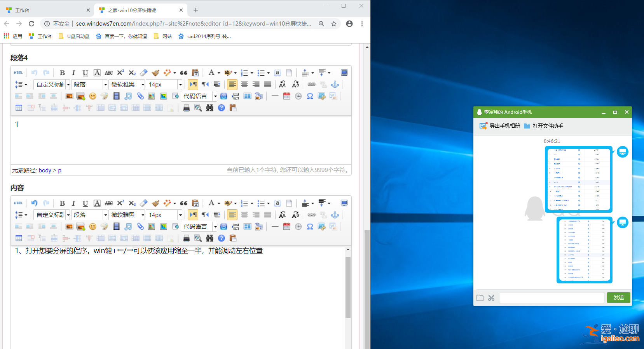
Task: Insert horizontal rule in 内容 editor toolbar
Action: [275, 226]
